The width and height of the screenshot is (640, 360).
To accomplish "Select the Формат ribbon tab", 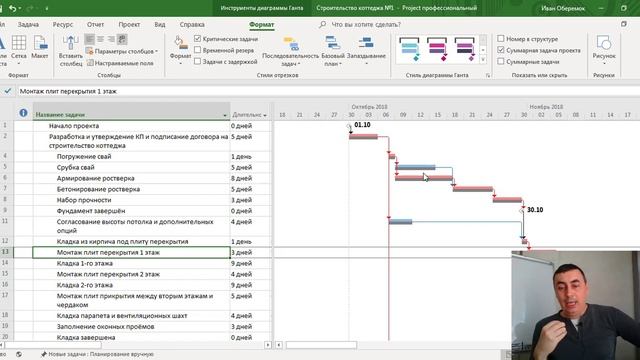I will 262,24.
